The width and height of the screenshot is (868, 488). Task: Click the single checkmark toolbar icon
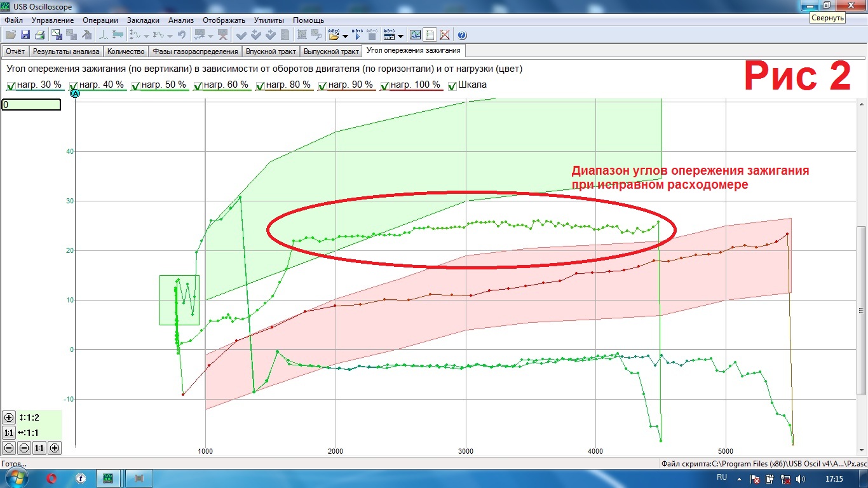click(x=241, y=35)
